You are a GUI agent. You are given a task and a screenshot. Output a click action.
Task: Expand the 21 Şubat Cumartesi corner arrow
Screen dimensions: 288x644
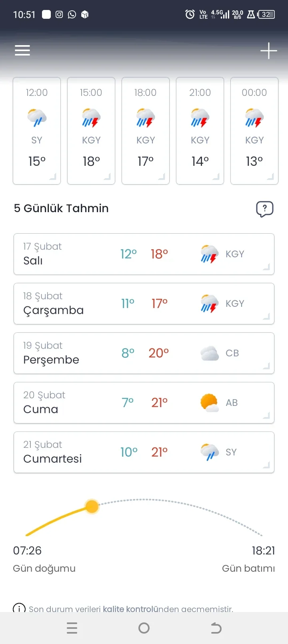click(x=266, y=465)
